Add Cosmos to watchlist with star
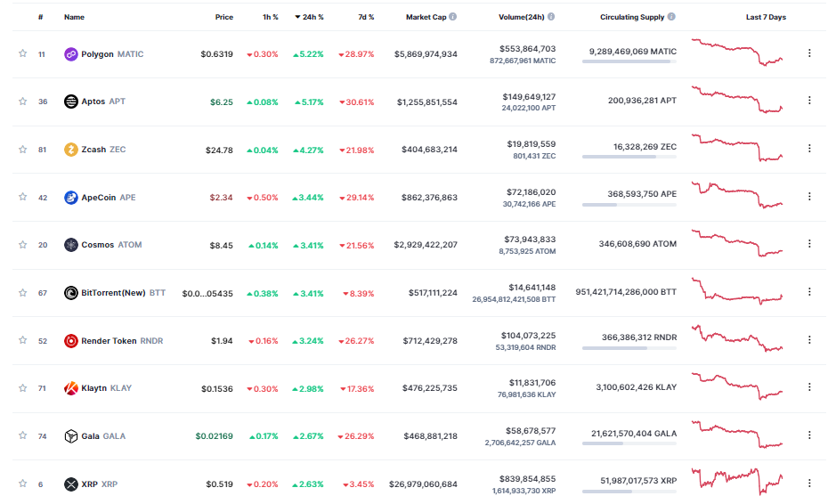 pos(23,244)
